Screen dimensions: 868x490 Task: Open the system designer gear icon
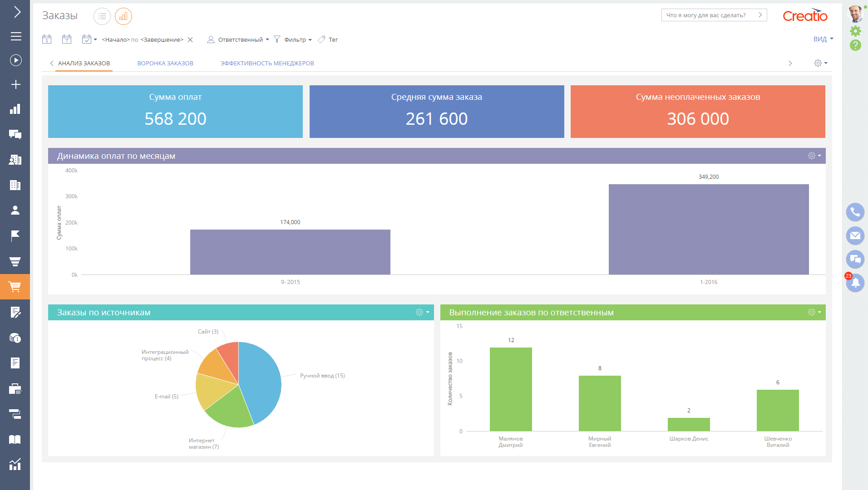tap(855, 31)
